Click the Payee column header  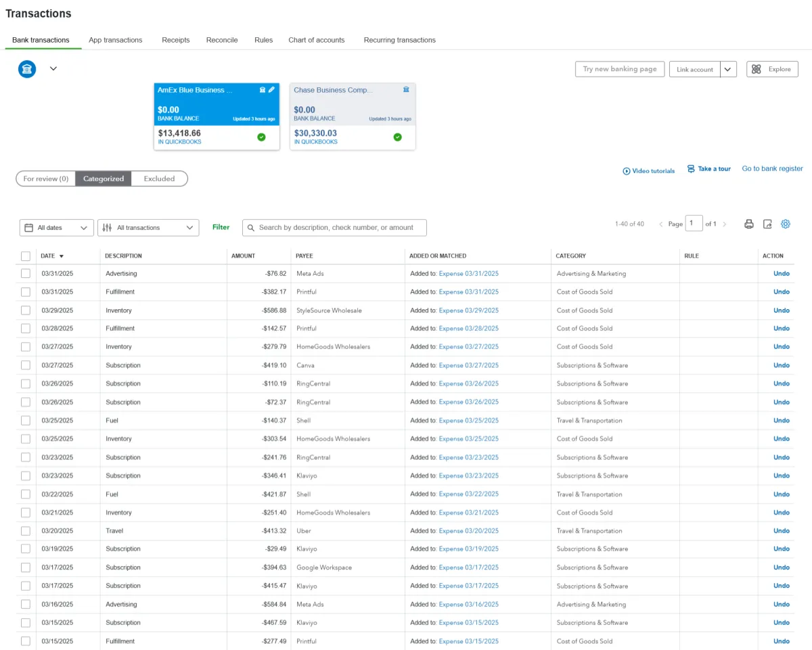pyautogui.click(x=304, y=256)
